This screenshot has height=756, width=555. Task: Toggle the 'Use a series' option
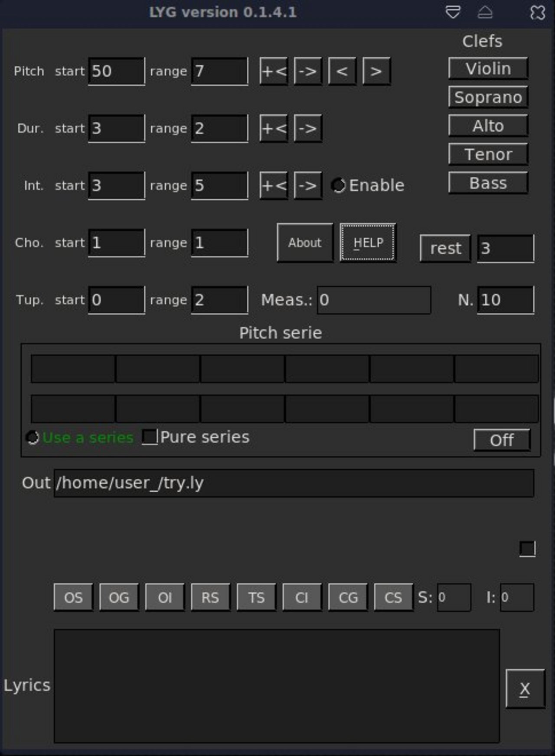point(33,438)
